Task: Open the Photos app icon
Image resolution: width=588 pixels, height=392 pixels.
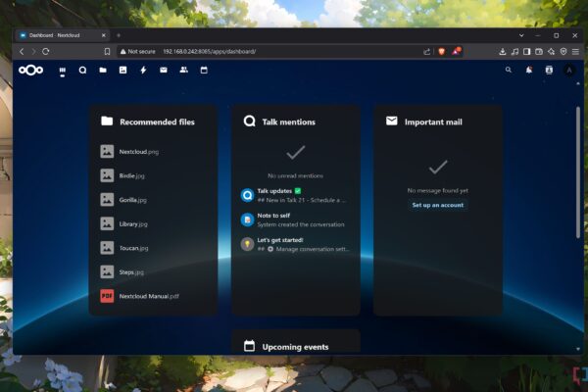Action: coord(123,70)
